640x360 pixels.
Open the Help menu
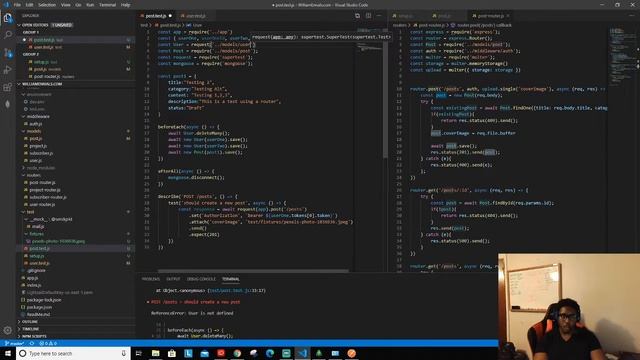tap(125, 5)
